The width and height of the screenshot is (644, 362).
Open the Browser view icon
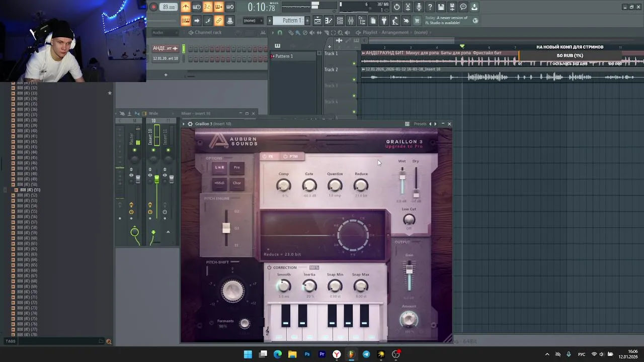(x=362, y=21)
